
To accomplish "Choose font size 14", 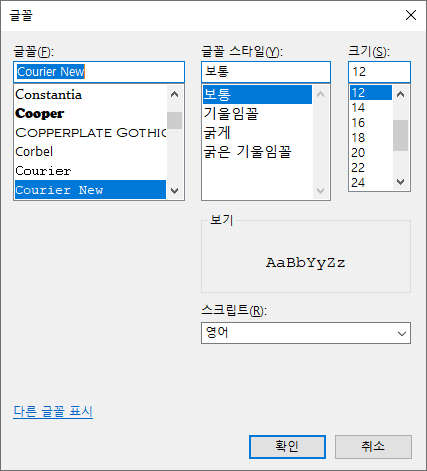I will [371, 108].
